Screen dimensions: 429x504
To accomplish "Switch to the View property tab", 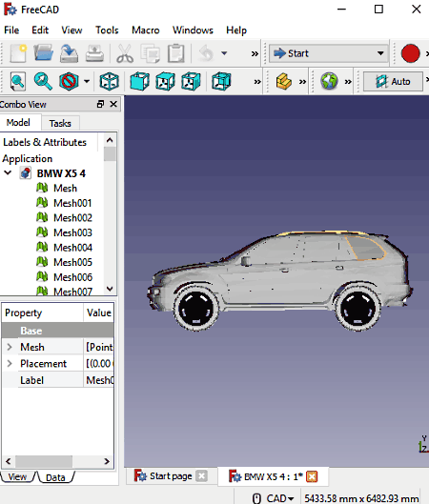I will point(17,477).
